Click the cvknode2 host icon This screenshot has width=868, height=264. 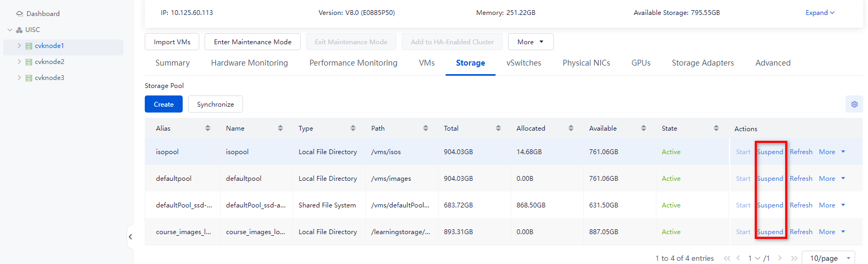29,62
